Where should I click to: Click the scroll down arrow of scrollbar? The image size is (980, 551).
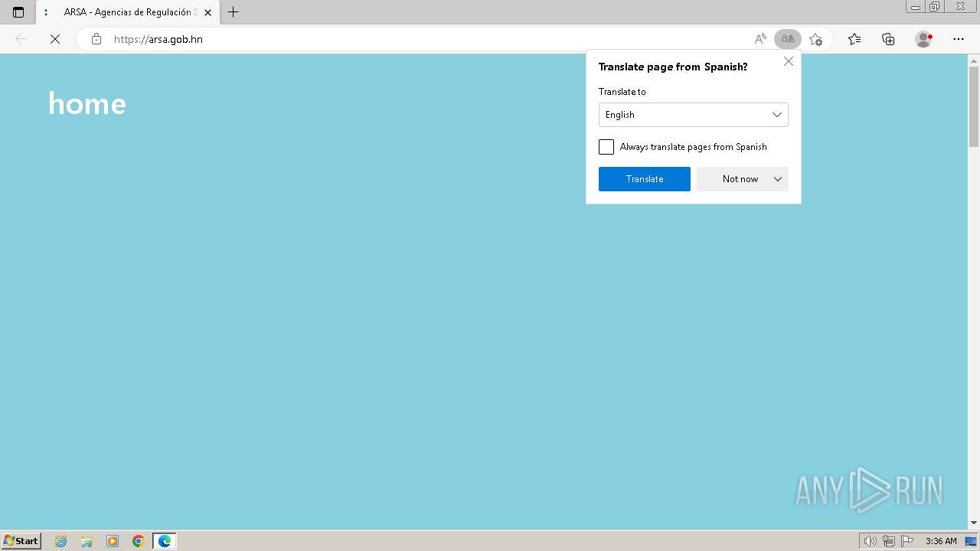pos(974,523)
